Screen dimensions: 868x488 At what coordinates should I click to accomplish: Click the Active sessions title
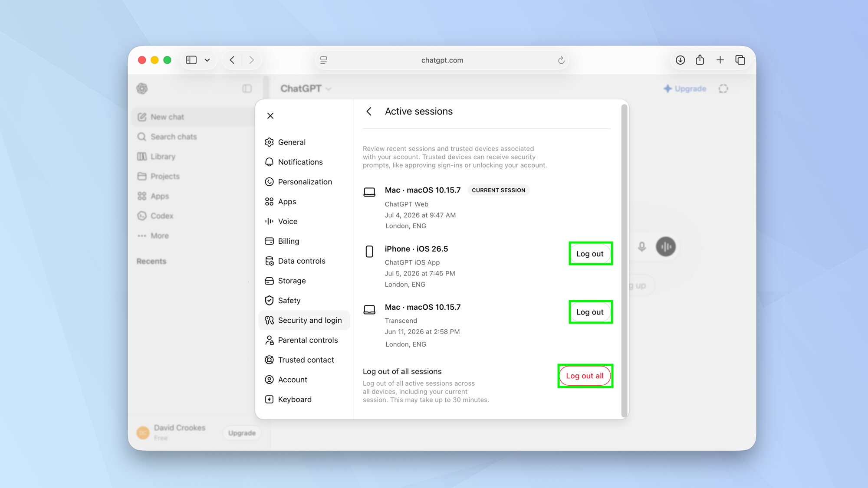point(418,111)
